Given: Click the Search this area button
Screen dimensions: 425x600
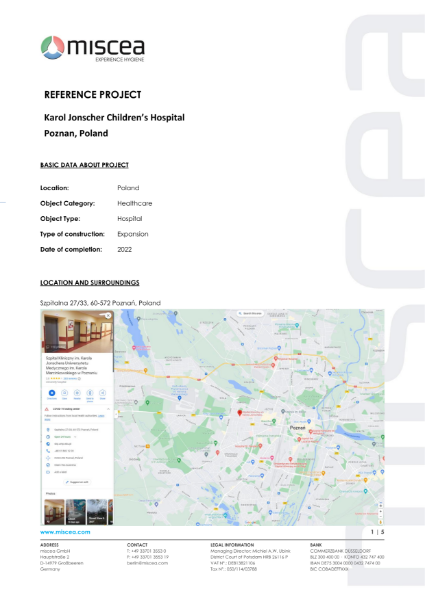Looking at the screenshot, I should coord(250,313).
